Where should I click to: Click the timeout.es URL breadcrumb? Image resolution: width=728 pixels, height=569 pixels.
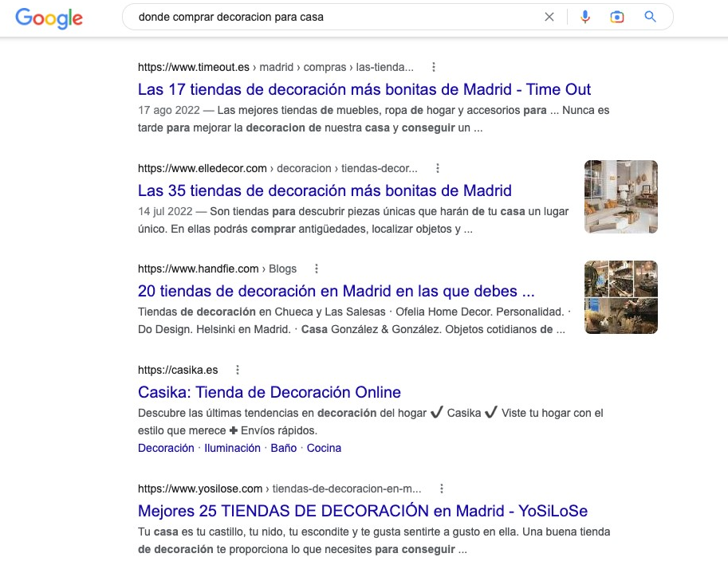tap(275, 67)
